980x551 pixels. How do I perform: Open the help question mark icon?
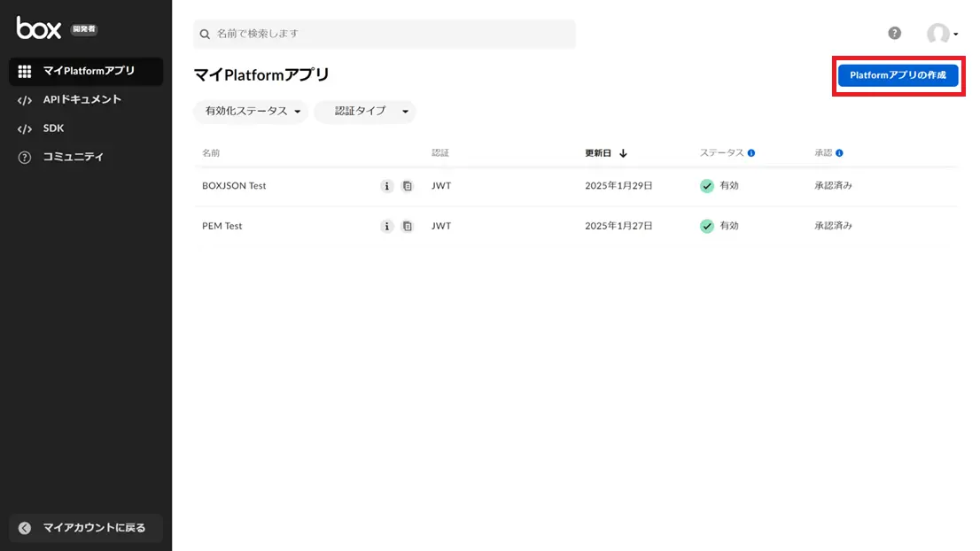coord(894,33)
